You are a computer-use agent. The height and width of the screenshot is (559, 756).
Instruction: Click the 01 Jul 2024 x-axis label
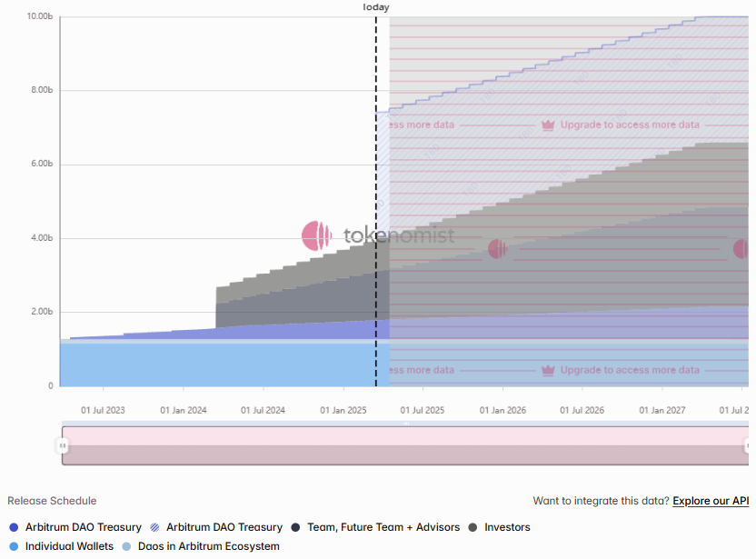click(263, 411)
